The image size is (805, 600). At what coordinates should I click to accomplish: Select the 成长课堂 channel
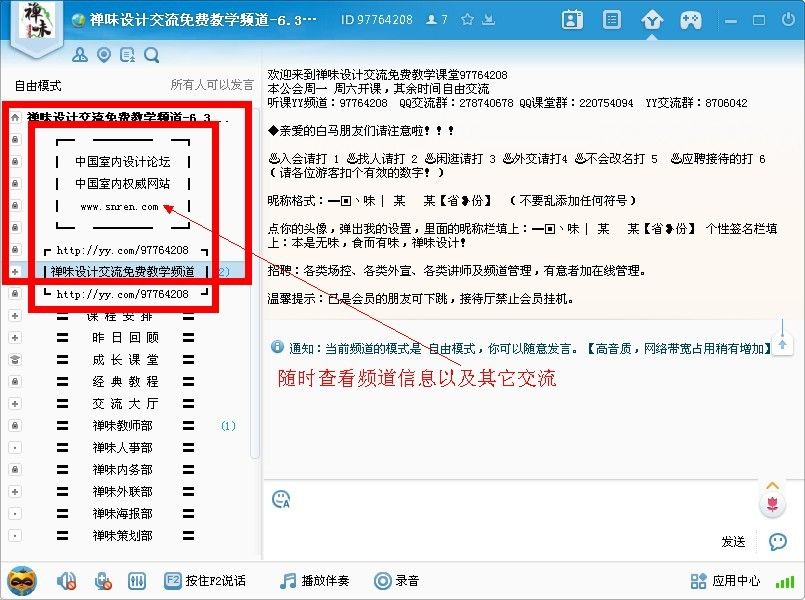point(125,359)
